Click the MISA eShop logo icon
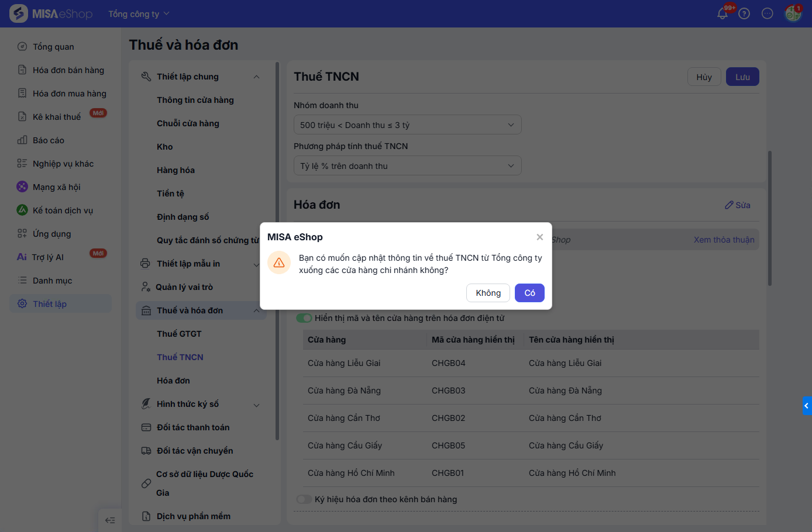The width and height of the screenshot is (812, 532). point(19,13)
